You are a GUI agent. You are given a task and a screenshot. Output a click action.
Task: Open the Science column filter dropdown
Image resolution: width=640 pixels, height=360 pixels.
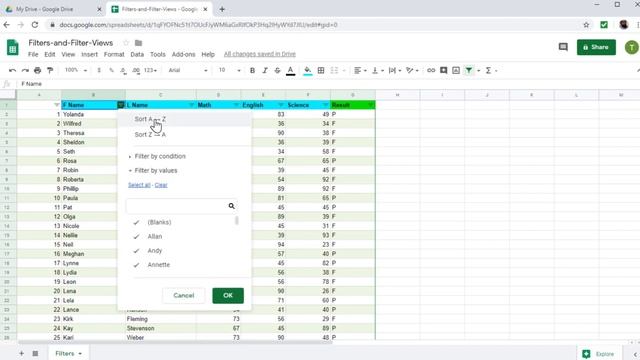tap(325, 105)
